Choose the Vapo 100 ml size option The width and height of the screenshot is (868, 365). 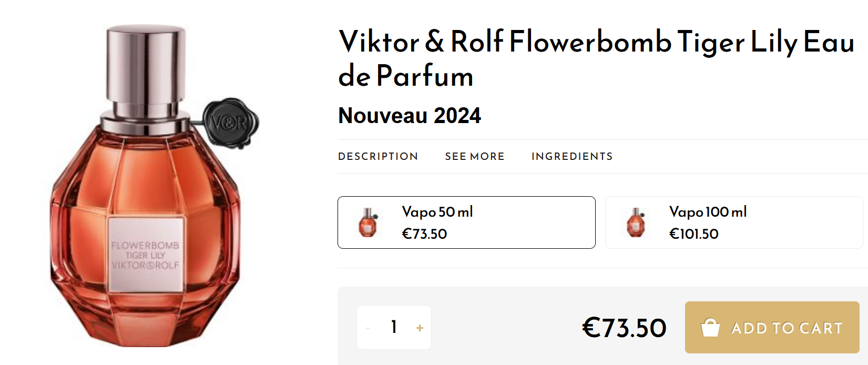pos(734,222)
